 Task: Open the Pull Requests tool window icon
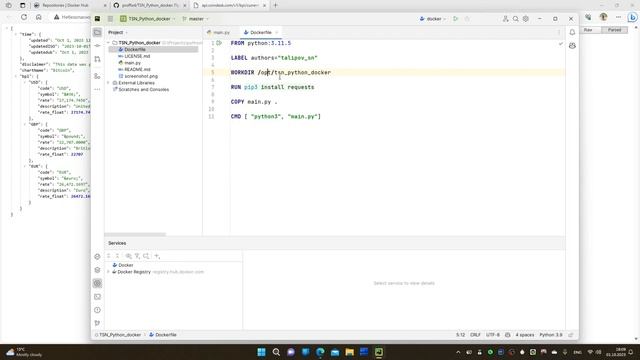click(x=97, y=60)
